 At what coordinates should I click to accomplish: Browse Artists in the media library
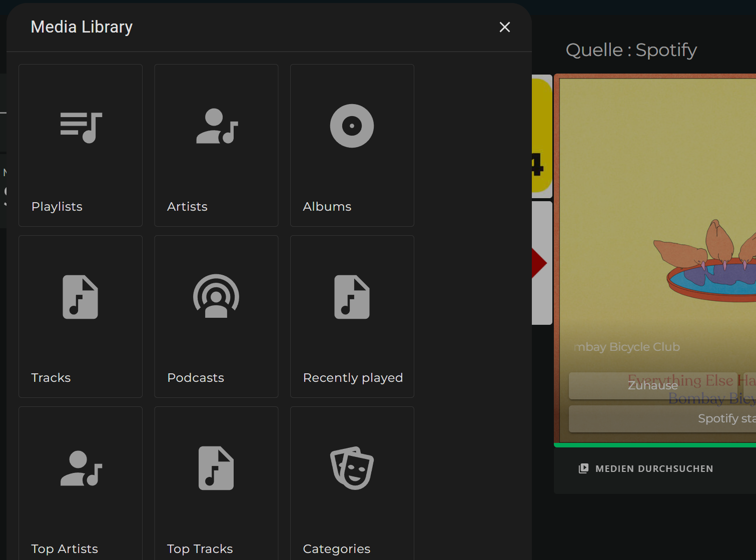216,145
